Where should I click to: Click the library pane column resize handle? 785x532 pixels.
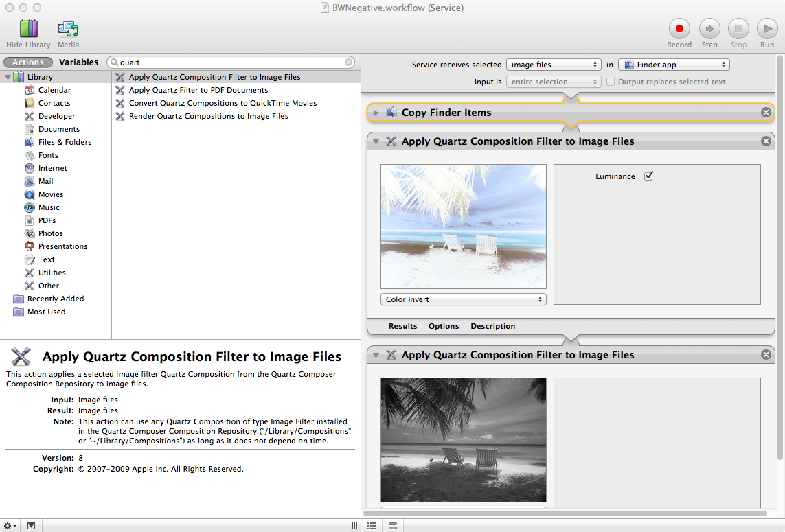354,526
